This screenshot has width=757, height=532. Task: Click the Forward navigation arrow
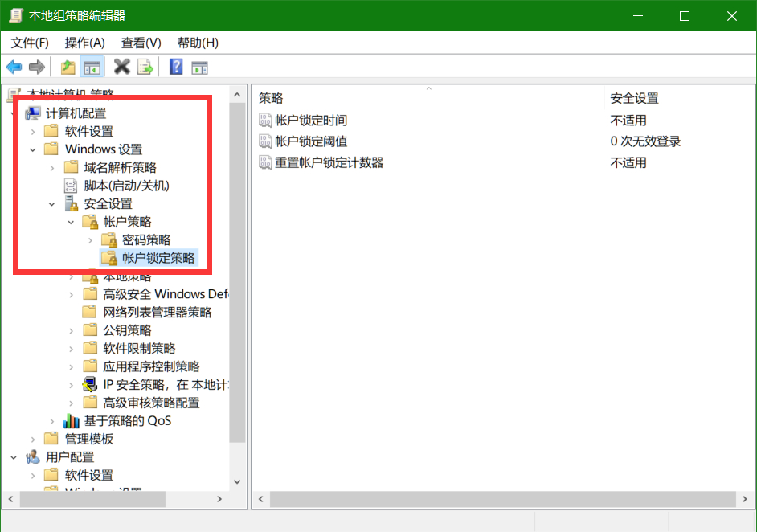tap(37, 67)
